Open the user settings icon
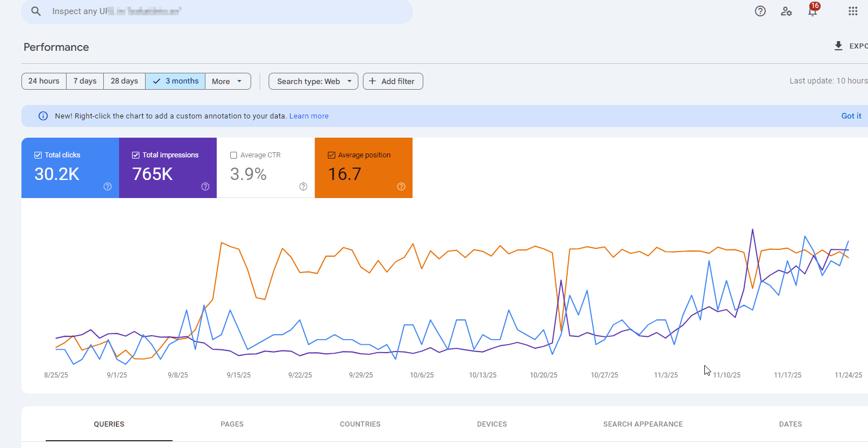This screenshot has height=448, width=868. coord(786,11)
